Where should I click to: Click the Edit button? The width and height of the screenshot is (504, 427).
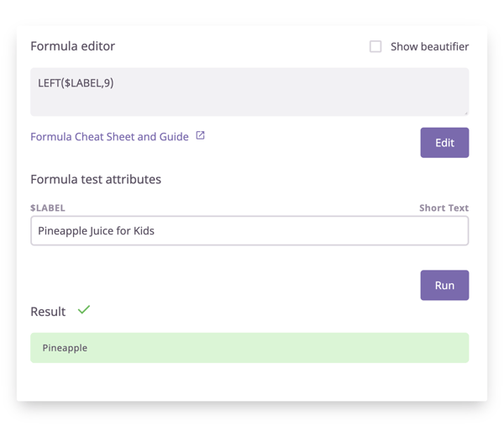point(444,142)
